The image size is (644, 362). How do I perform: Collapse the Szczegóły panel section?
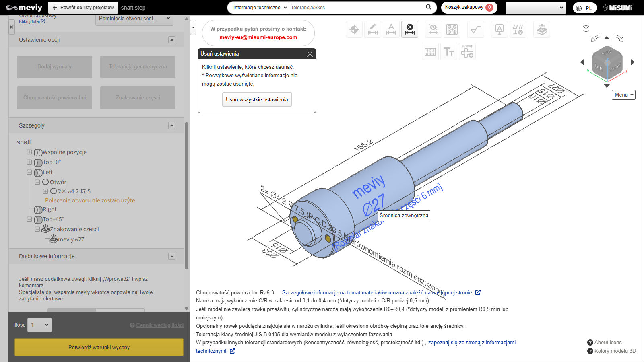point(172,125)
